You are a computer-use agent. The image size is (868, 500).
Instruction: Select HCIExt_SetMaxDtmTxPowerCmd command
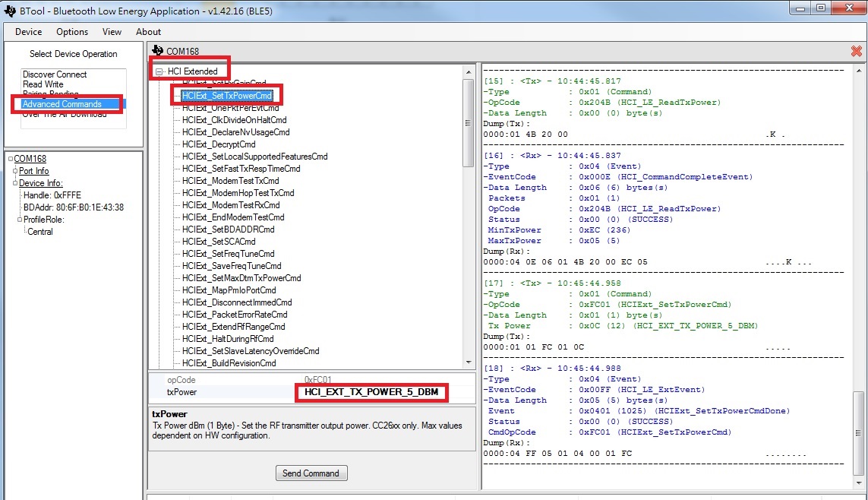pyautogui.click(x=241, y=279)
